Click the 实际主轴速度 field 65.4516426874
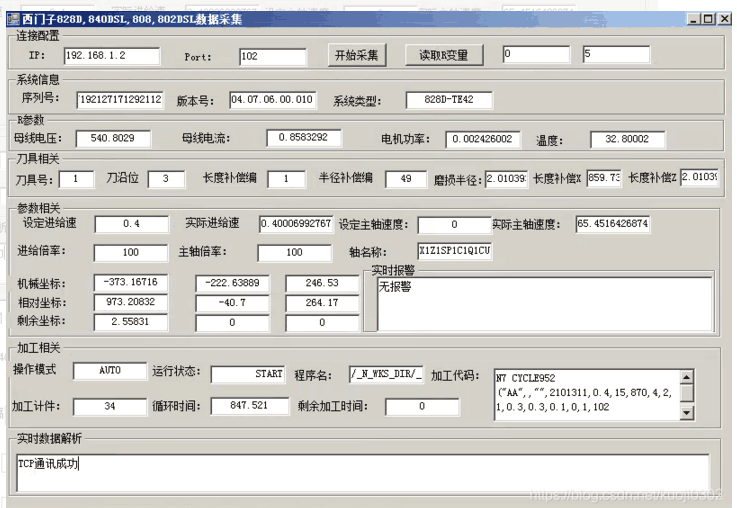737x508 pixels. (613, 224)
